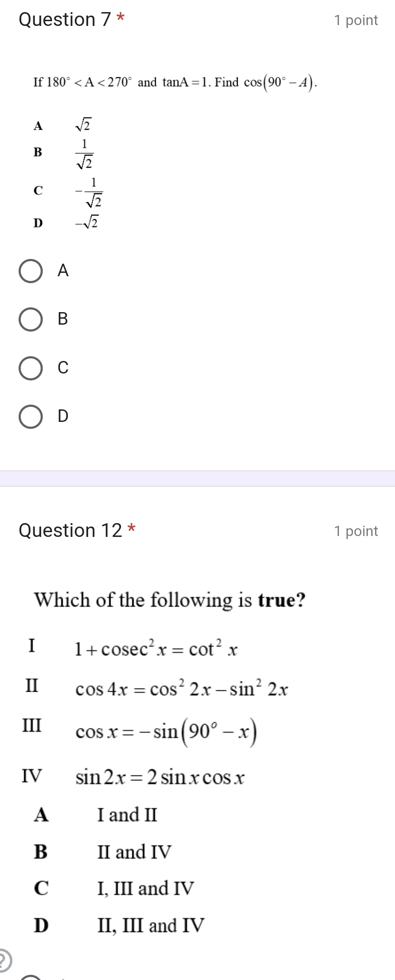Viewport: 395px width, 980px height.
Task: Click answer choice 'I and II'
Action: 126,815
